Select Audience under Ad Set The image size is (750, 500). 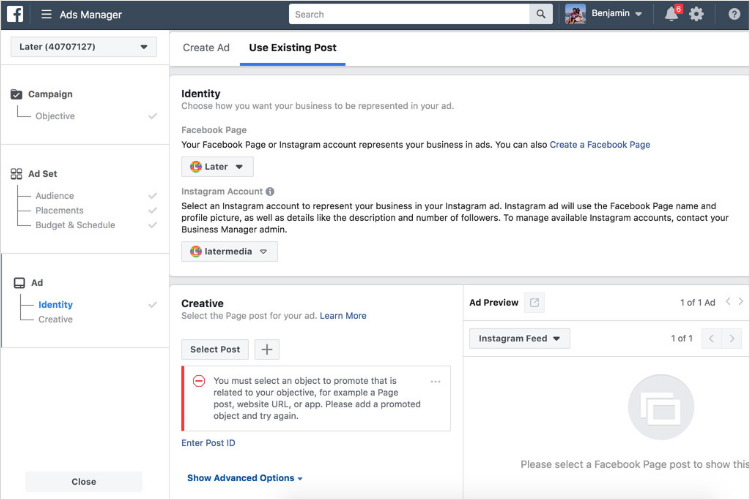[55, 196]
